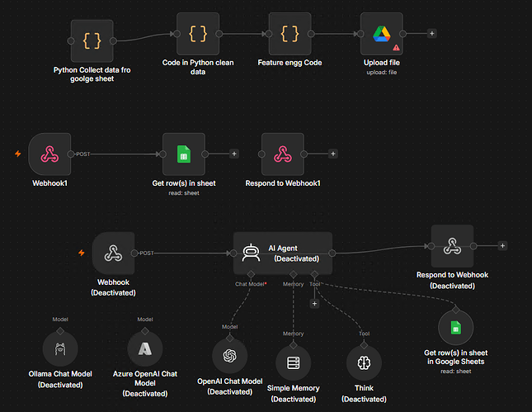
Task: Select the Webhook1 trigger node
Action: coord(49,154)
